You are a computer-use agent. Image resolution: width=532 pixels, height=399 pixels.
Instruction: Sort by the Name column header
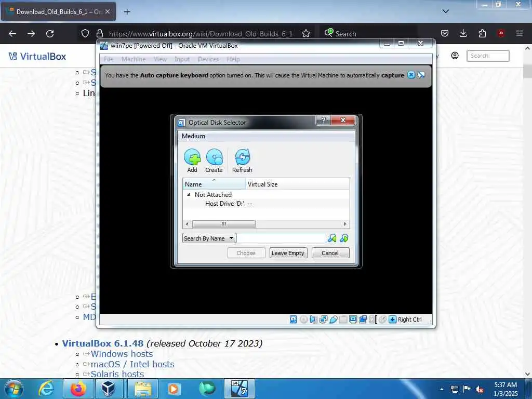(214, 184)
